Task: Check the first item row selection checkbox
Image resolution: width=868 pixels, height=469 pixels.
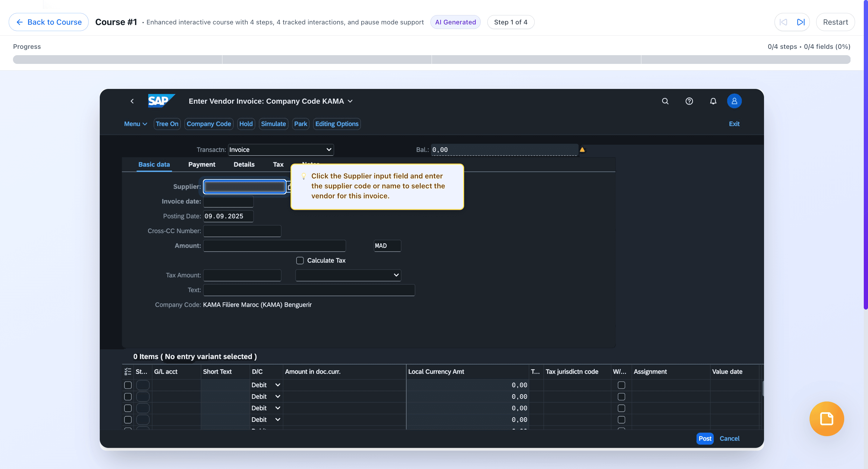Action: 128,385
